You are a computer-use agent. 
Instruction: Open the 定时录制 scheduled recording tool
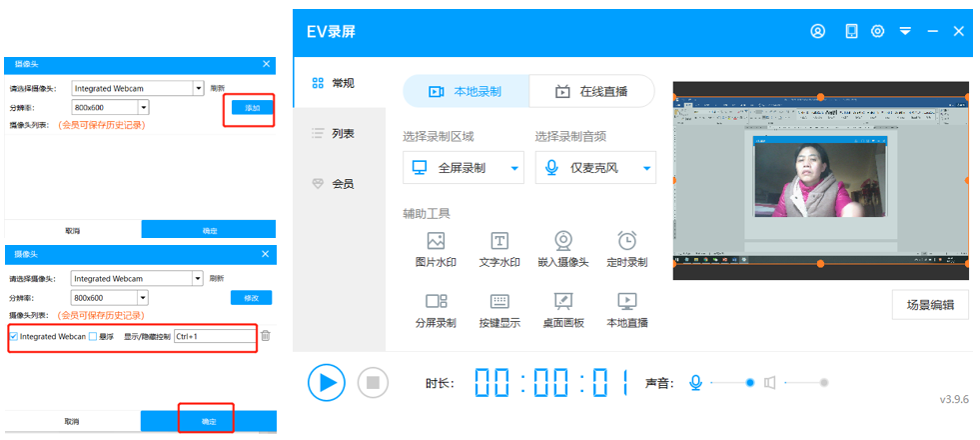(627, 249)
